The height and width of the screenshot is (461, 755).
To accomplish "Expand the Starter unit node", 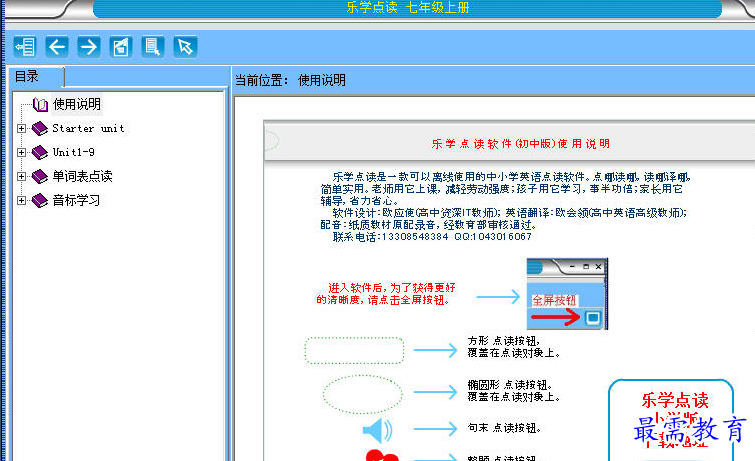I will pos(21,128).
